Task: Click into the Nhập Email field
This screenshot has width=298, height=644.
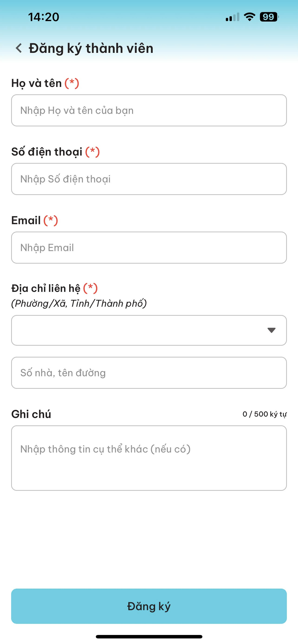Action: click(149, 248)
